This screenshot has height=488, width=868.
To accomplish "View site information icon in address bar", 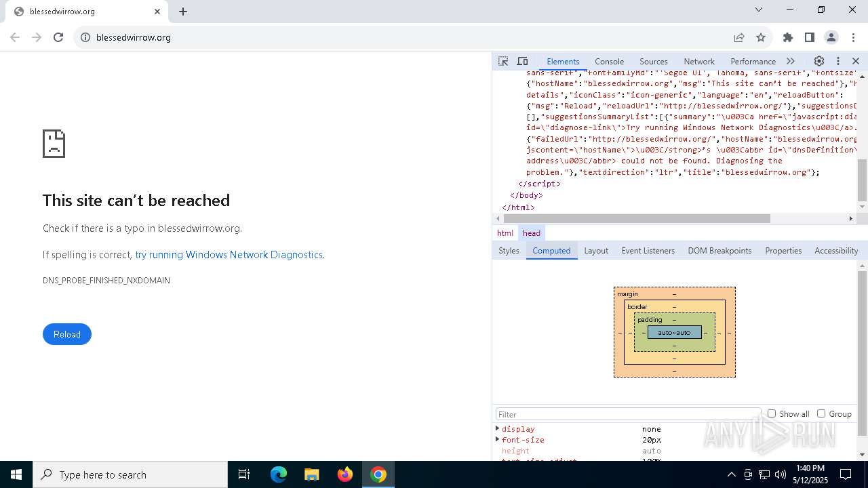I will pos(85,37).
